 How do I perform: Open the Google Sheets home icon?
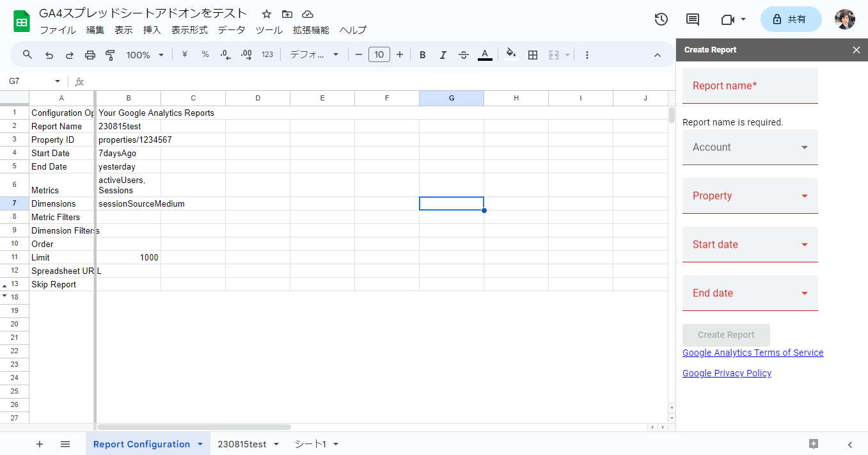[x=22, y=21]
